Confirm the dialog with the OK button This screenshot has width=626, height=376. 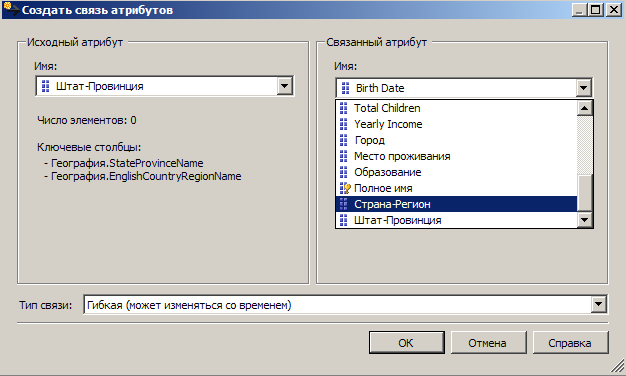pos(406,342)
